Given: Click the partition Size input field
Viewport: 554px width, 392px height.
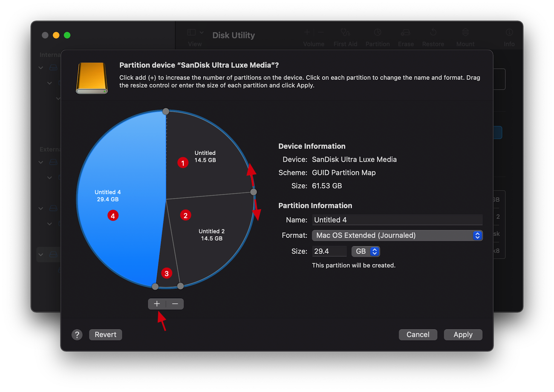Looking at the screenshot, I should [x=329, y=251].
